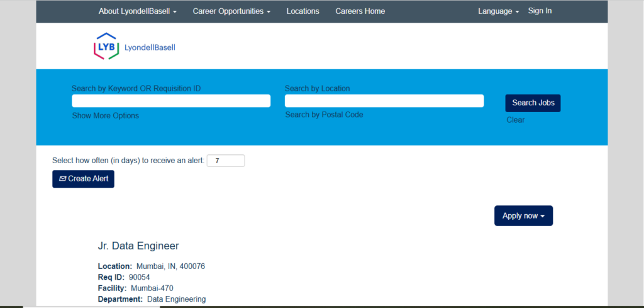The height and width of the screenshot is (308, 644).
Task: Click the Department value Data Engineering
Action: point(176,299)
